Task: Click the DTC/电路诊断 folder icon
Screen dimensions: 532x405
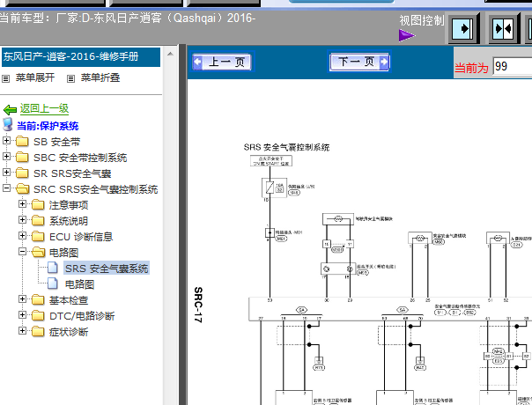Action: pos(38,316)
